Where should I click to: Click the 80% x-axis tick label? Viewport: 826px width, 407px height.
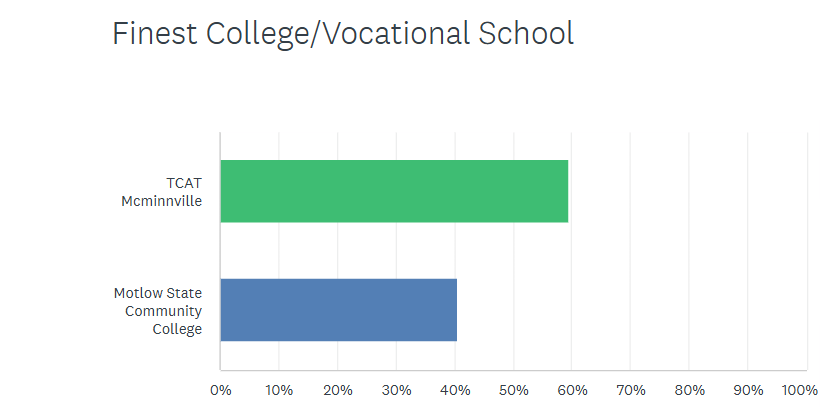click(x=689, y=389)
